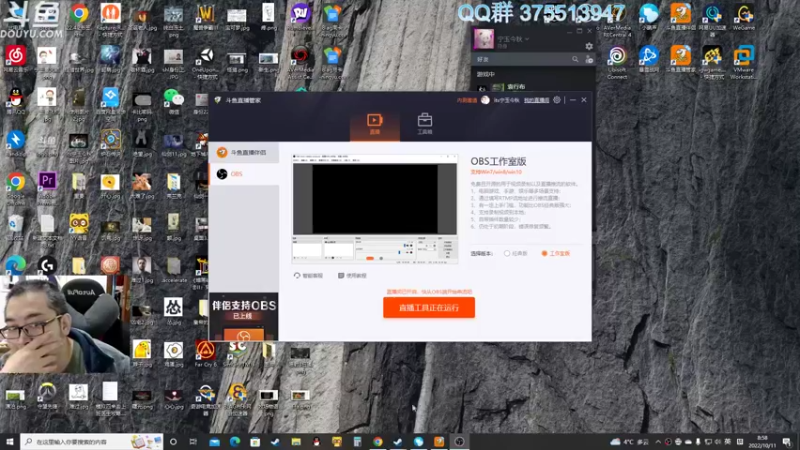
Task: Choose the 工作室版 version radio button
Action: [x=556, y=254]
